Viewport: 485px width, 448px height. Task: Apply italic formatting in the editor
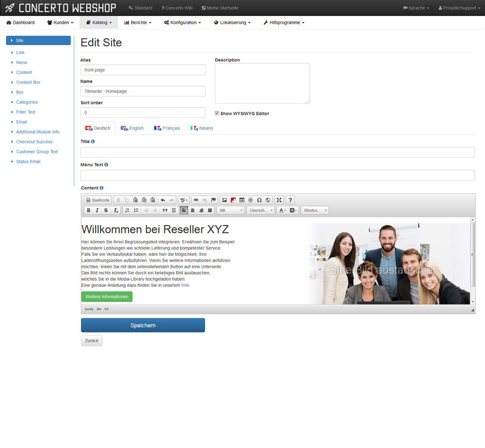pyautogui.click(x=97, y=210)
